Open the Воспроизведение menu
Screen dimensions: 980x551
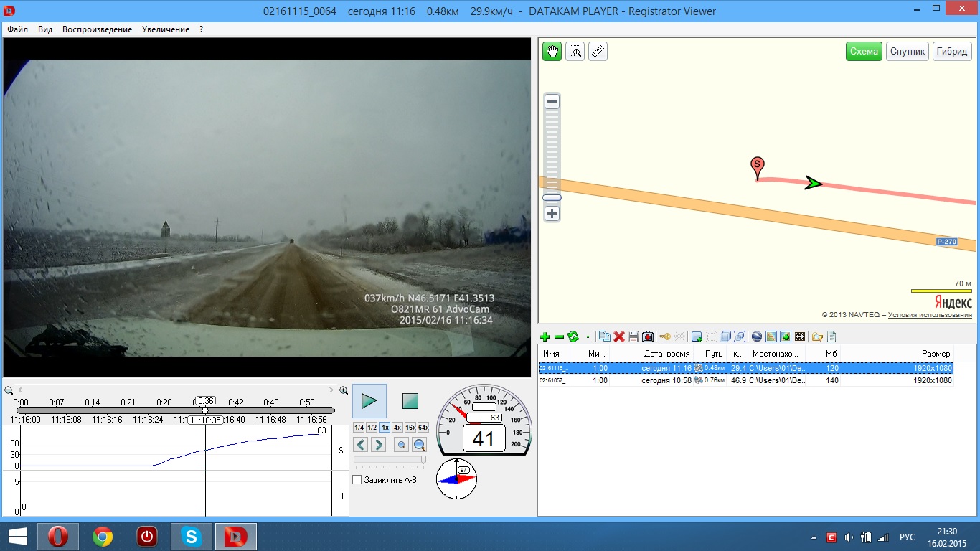pyautogui.click(x=97, y=29)
